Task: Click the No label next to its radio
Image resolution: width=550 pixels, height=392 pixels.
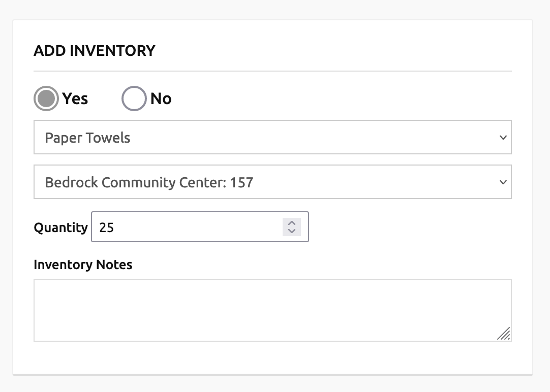Action: [x=161, y=99]
